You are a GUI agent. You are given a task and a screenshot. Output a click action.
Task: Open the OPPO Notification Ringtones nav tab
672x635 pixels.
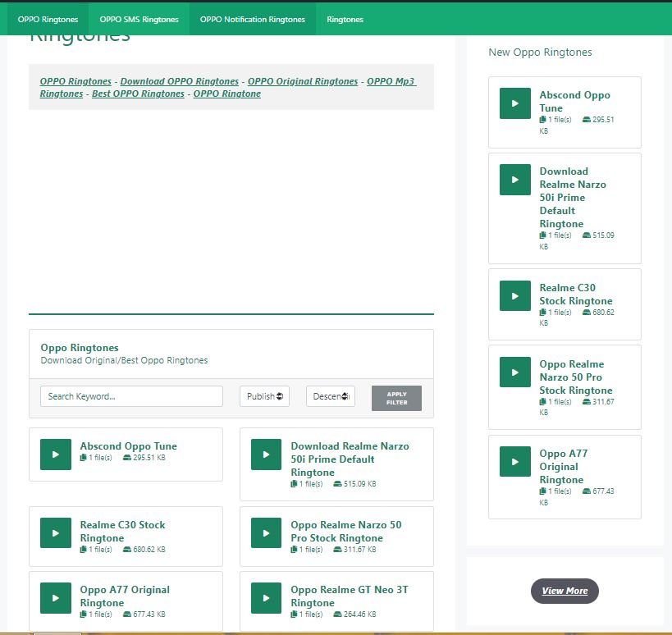click(x=253, y=20)
